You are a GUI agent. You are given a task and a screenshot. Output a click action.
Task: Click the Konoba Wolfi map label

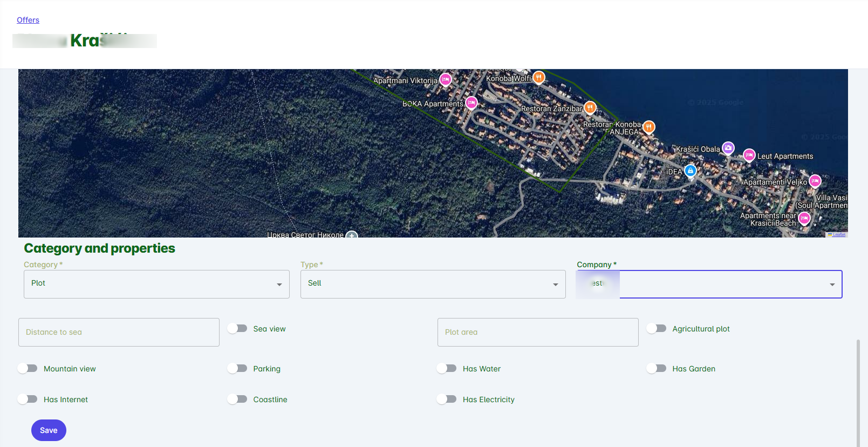pos(509,78)
